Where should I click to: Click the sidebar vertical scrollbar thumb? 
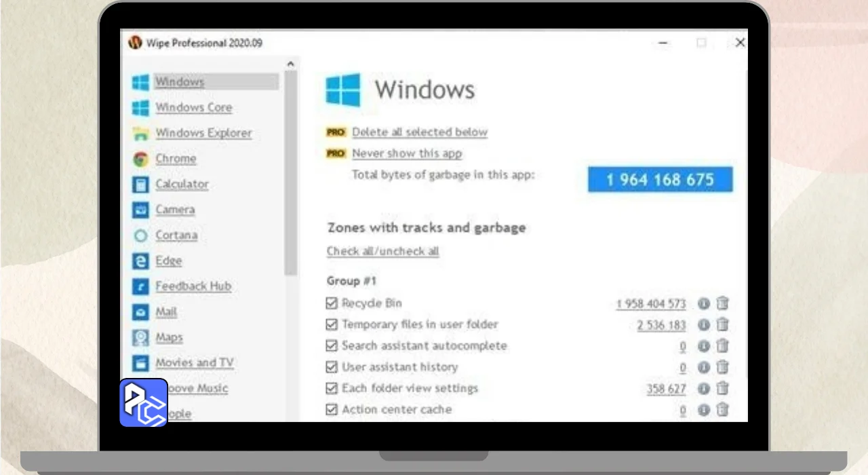[x=290, y=172]
